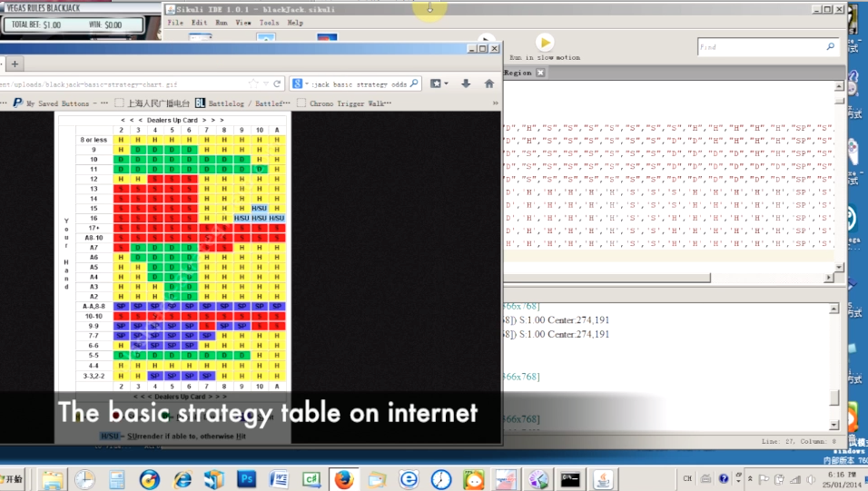Click '3-3,2-2' row label in chart
Viewport: 868px width, 491px height.
coord(94,376)
